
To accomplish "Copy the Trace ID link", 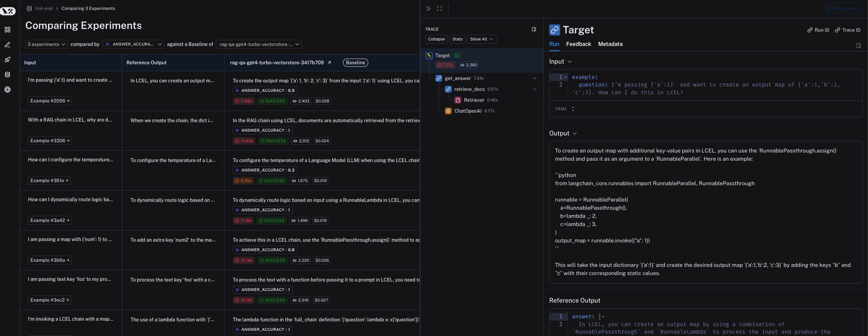I will tap(848, 30).
